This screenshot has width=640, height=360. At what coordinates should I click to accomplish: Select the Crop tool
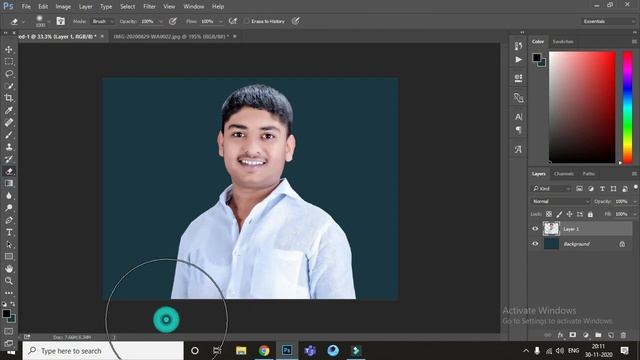click(9, 98)
